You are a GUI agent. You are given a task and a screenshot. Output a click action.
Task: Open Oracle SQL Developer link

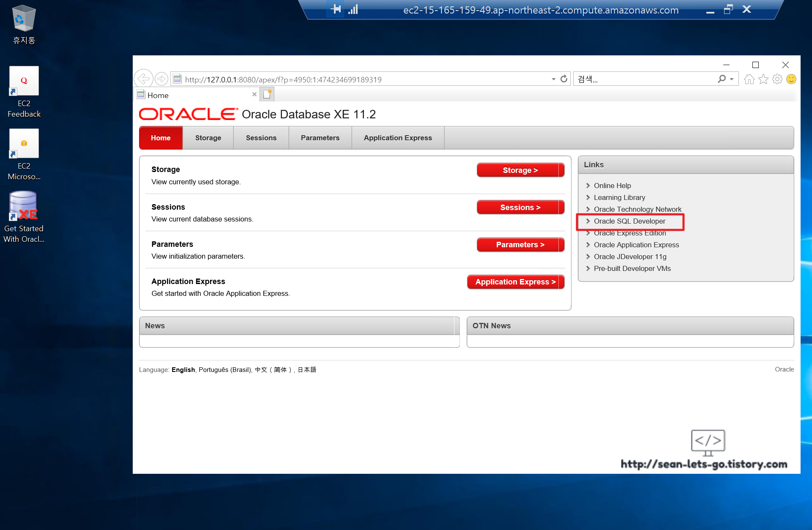tap(629, 221)
